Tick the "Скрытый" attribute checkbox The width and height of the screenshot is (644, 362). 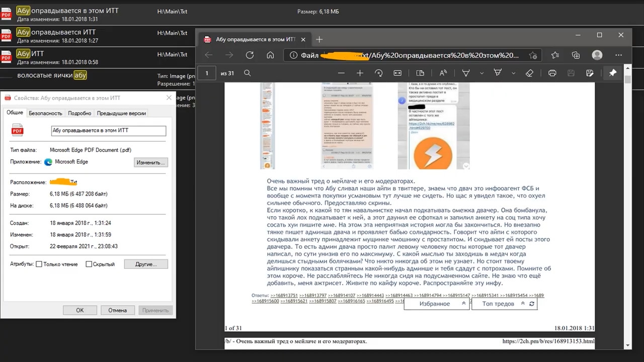89,264
